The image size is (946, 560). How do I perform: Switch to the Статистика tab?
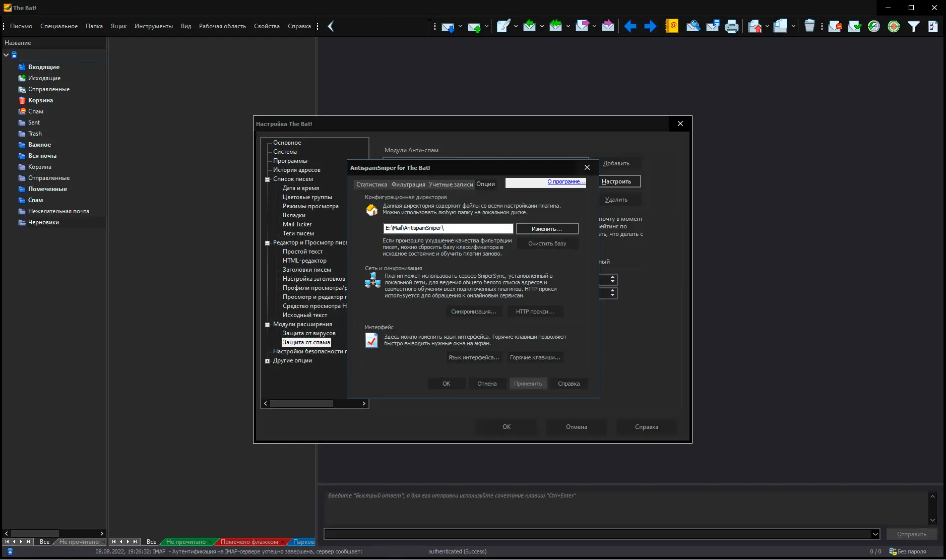372,184
